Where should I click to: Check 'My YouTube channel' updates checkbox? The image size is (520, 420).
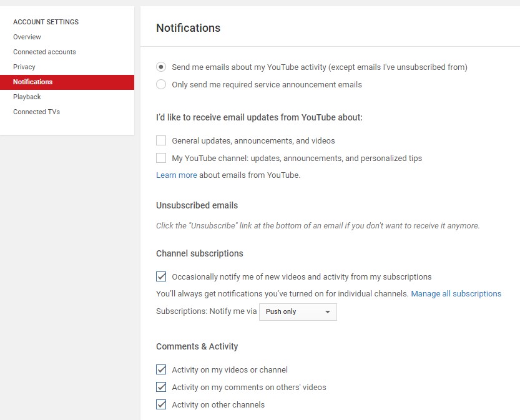(161, 158)
